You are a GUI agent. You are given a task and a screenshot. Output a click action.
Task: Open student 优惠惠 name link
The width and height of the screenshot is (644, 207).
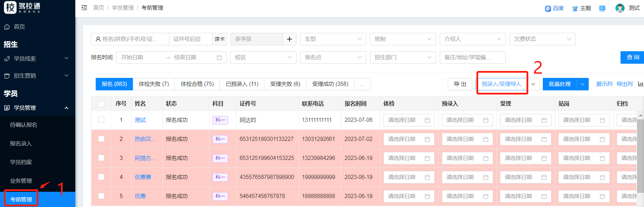(143, 177)
